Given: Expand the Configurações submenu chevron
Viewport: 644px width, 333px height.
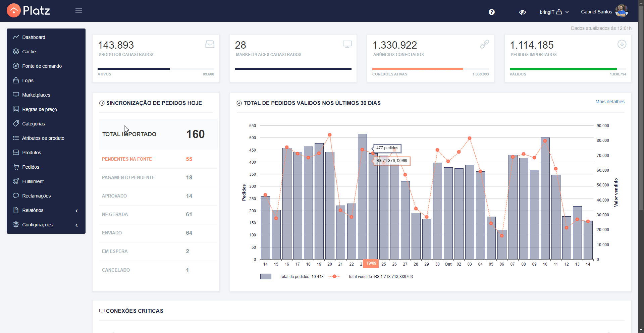Looking at the screenshot, I should pyautogui.click(x=76, y=225).
